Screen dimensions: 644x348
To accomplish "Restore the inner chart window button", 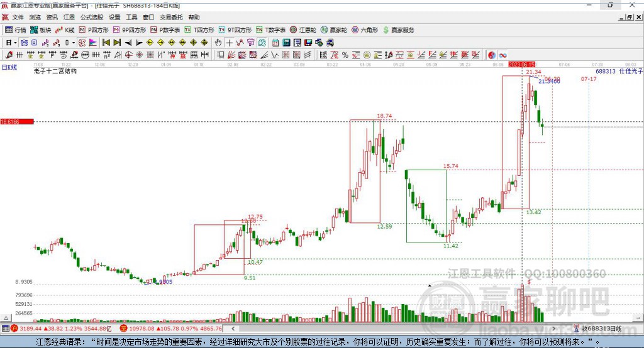I will coord(630,17).
